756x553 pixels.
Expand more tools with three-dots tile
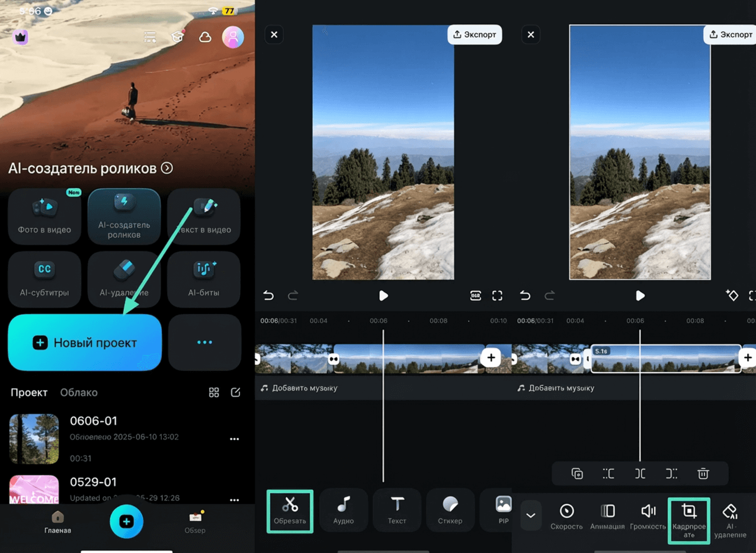204,342
